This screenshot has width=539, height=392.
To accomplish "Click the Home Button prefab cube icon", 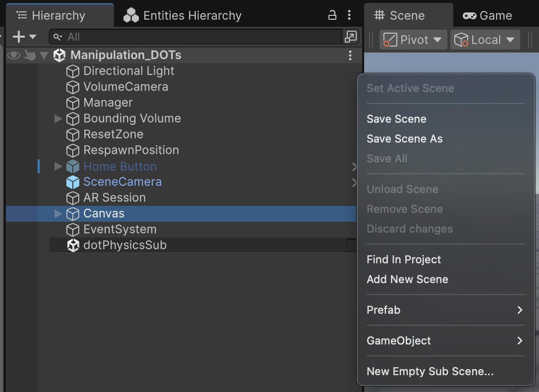I will (x=73, y=167).
